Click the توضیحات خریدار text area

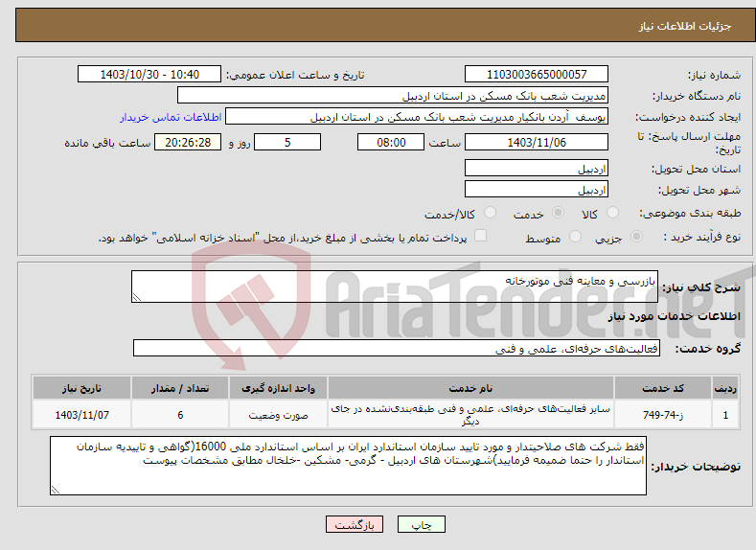click(348, 466)
